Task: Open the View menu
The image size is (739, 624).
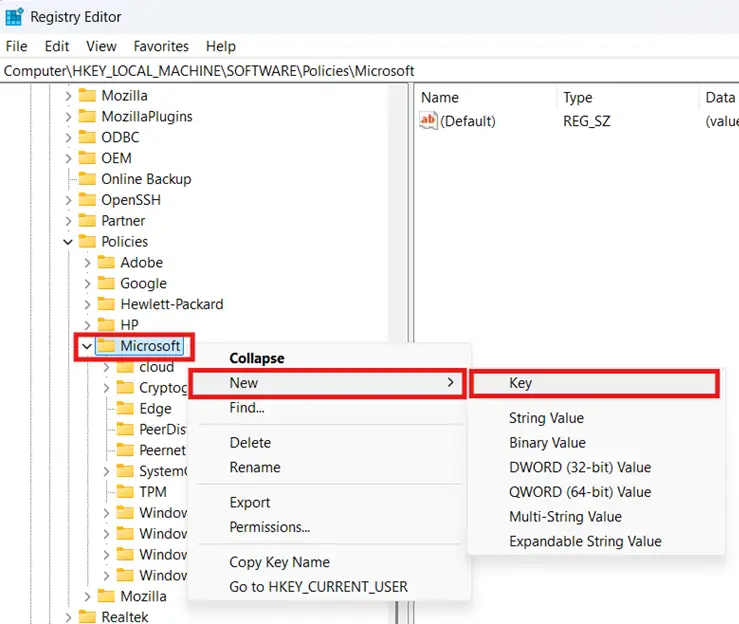Action: tap(101, 46)
